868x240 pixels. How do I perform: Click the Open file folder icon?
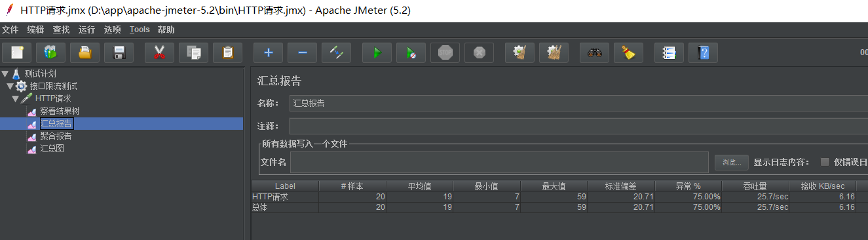coord(85,52)
